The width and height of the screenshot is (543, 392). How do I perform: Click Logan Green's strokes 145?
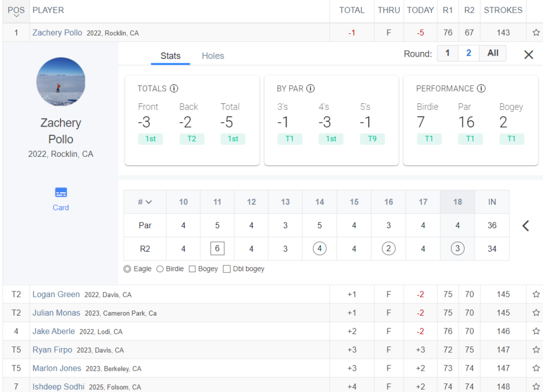pos(503,294)
